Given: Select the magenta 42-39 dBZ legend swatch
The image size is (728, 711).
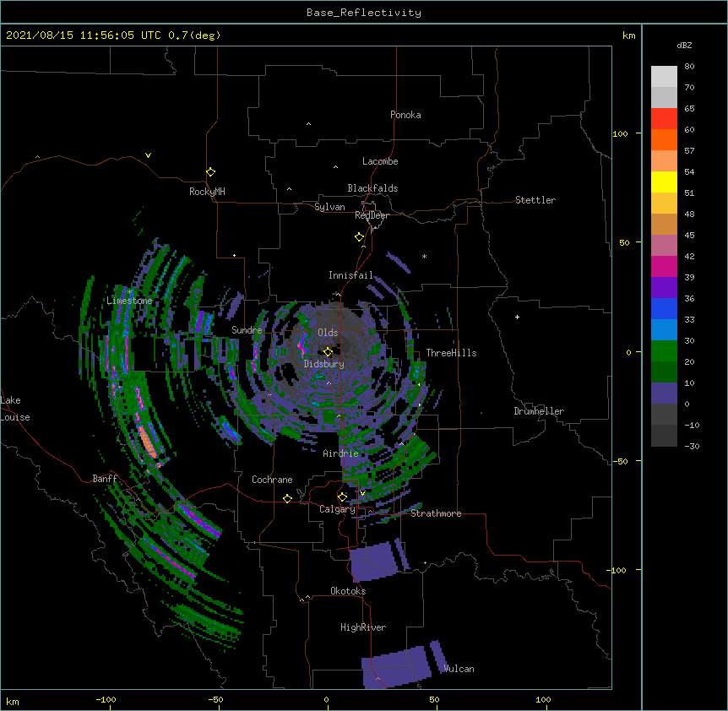Looking at the screenshot, I should (664, 266).
